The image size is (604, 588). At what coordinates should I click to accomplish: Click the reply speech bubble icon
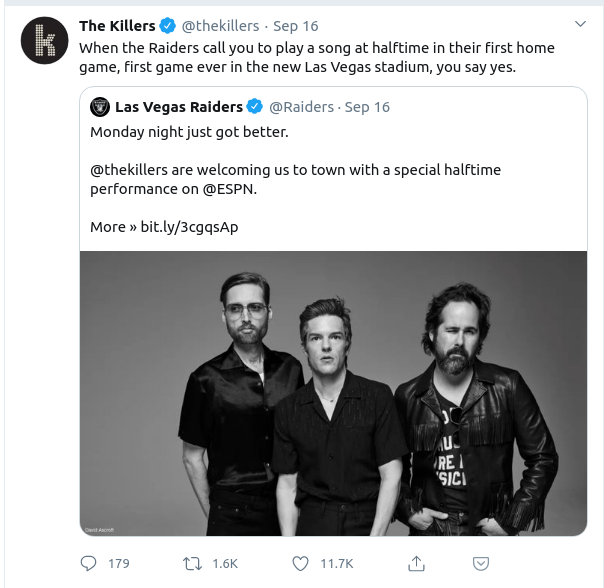(88, 563)
